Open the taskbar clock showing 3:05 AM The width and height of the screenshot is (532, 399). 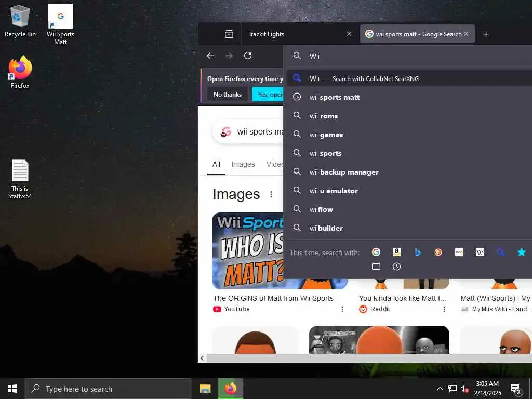[487, 389]
